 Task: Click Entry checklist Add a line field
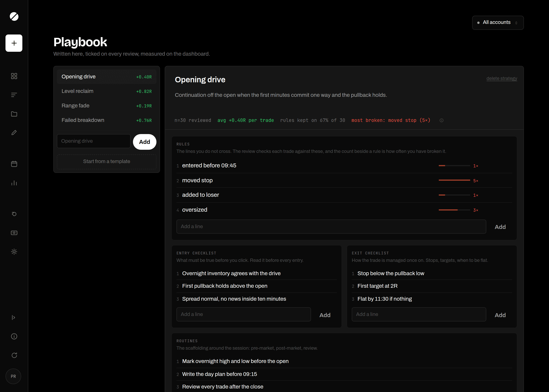tap(244, 315)
